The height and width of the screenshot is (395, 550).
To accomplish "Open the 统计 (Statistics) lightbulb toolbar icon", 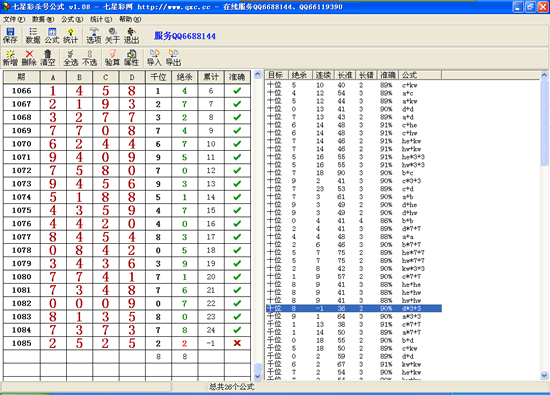I will tap(71, 36).
